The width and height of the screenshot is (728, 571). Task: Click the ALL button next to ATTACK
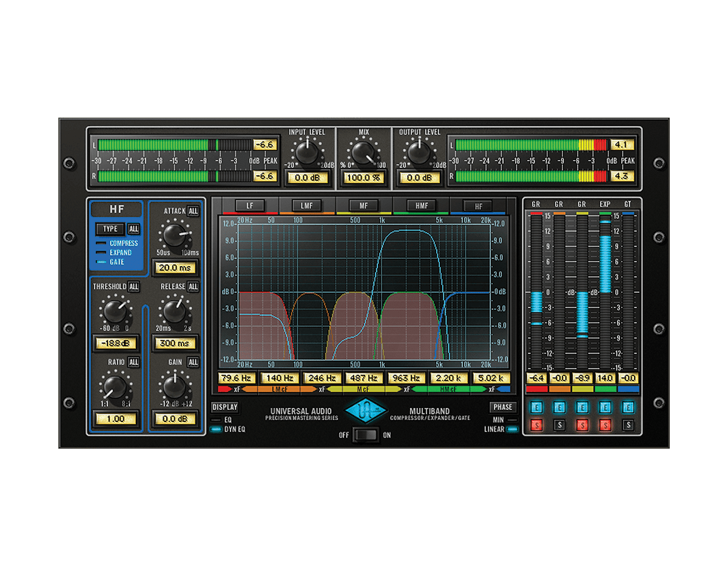[192, 211]
